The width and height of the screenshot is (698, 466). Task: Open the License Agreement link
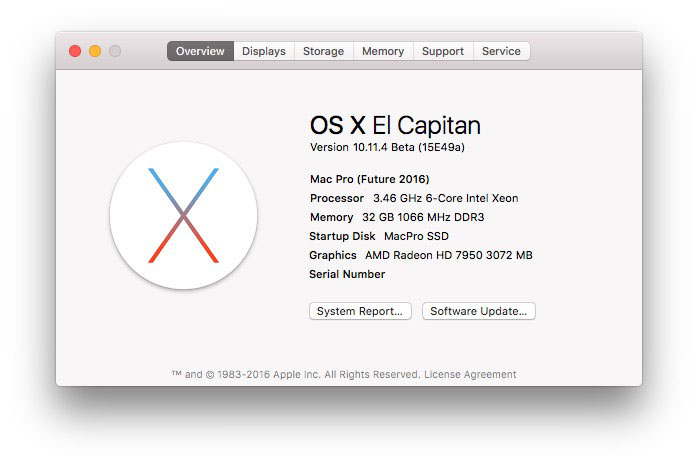tap(470, 374)
